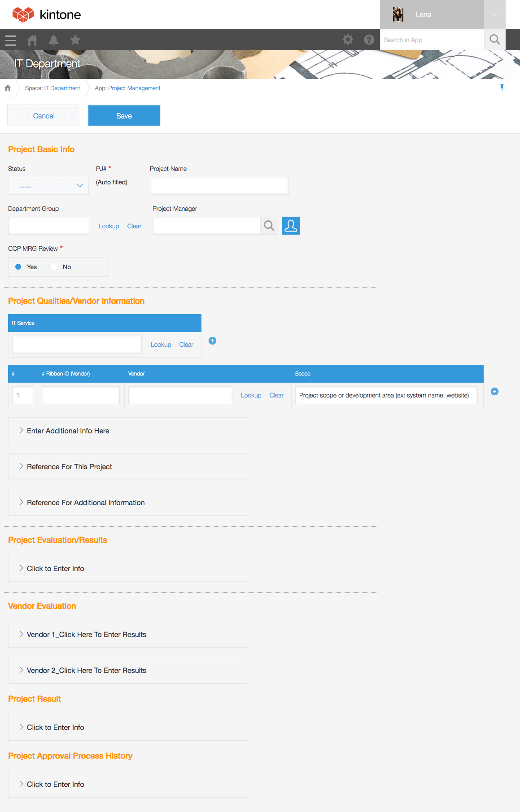Image resolution: width=520 pixels, height=812 pixels.
Task: Open the notifications bell
Action: [x=53, y=40]
